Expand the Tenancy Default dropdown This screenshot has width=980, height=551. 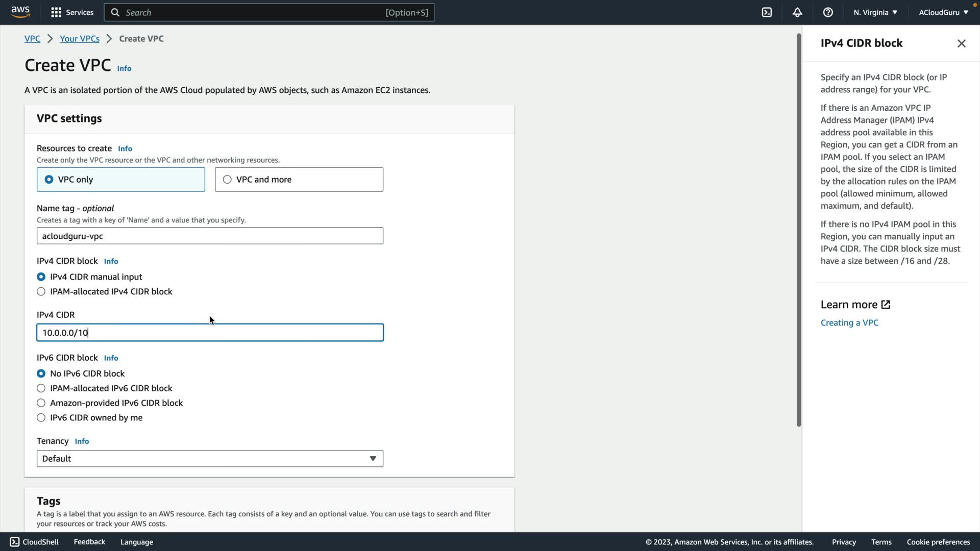(210, 459)
